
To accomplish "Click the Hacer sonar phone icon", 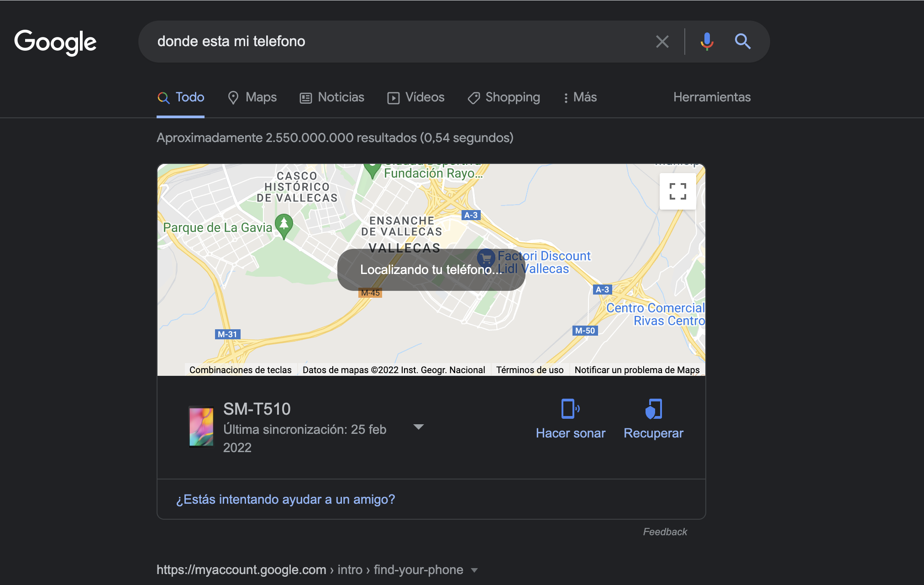I will point(570,409).
